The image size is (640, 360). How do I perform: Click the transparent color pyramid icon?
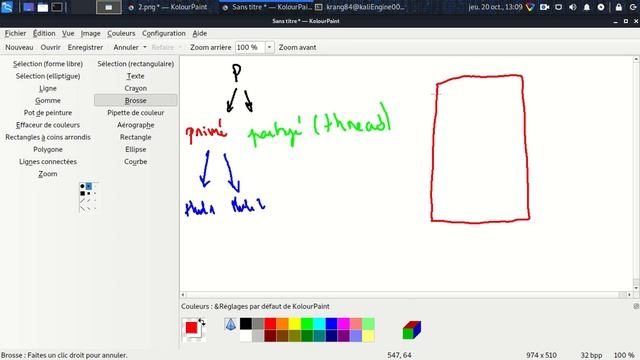(x=231, y=324)
